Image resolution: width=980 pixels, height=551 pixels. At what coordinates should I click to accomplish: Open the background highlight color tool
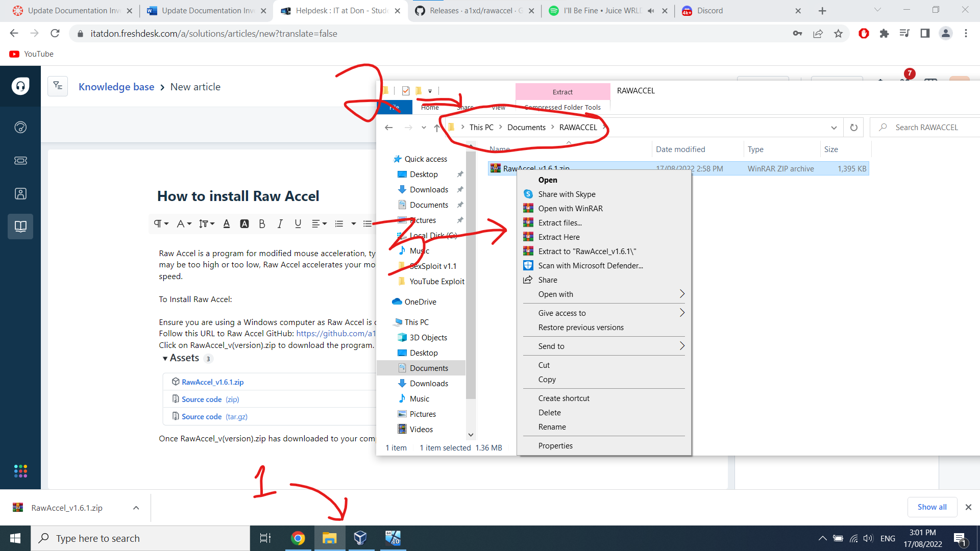pyautogui.click(x=244, y=223)
